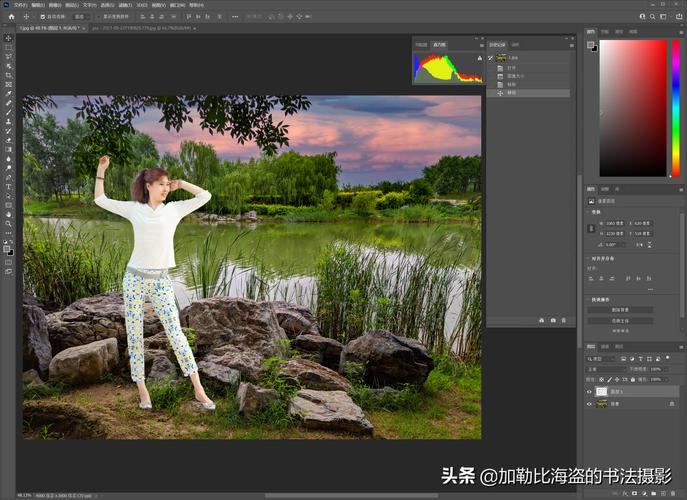Select the Quick Selection tool
The image size is (687, 500).
click(x=8, y=66)
